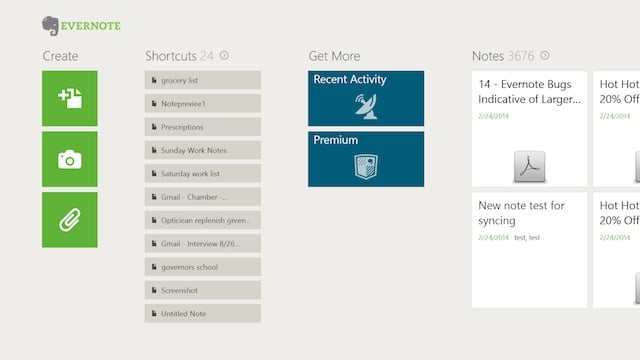Open Recent Activity satellite dish tile
This screenshot has height=360, width=640.
pos(366,98)
